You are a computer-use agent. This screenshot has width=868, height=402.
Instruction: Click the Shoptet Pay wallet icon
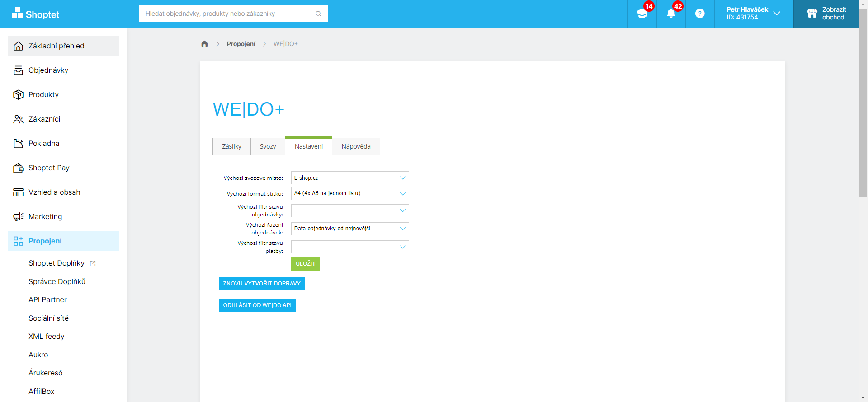pyautogui.click(x=18, y=168)
